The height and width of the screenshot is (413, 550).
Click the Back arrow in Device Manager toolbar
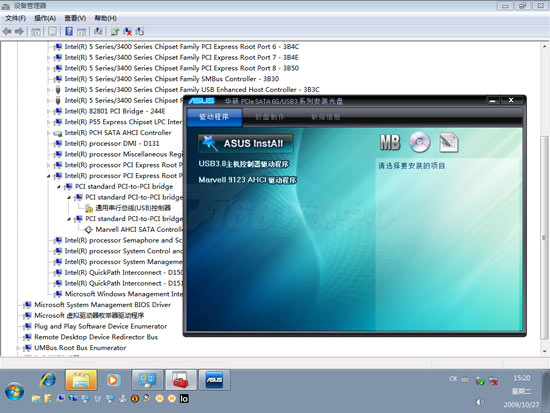point(7,32)
